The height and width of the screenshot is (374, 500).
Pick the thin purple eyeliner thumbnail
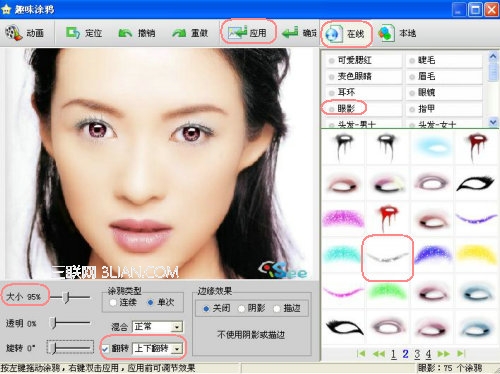point(476,218)
